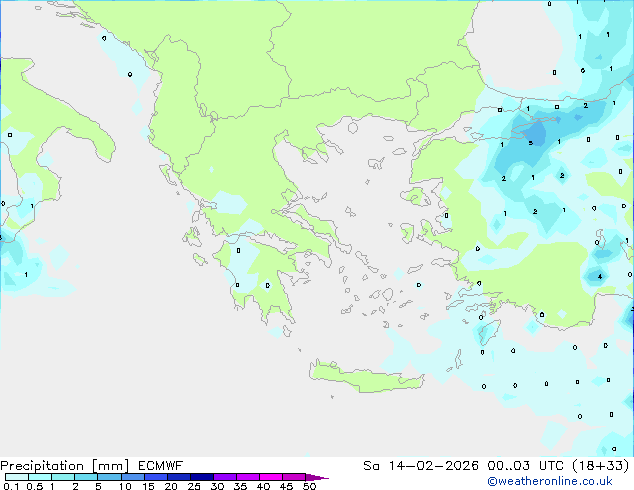Screen dimensions: 634x490
Task: Click the 45–50 mm legend swatch
Action: point(294,477)
